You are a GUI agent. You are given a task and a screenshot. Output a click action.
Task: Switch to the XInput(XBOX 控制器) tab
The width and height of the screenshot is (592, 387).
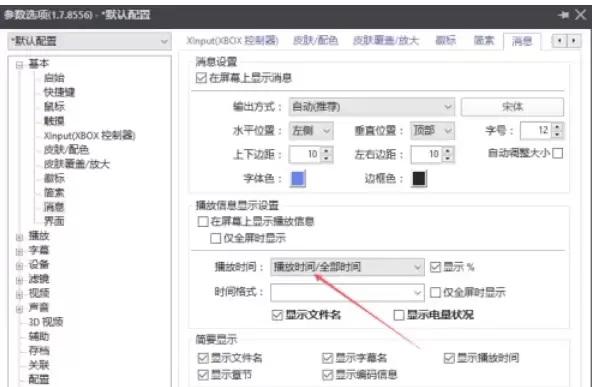pos(233,40)
